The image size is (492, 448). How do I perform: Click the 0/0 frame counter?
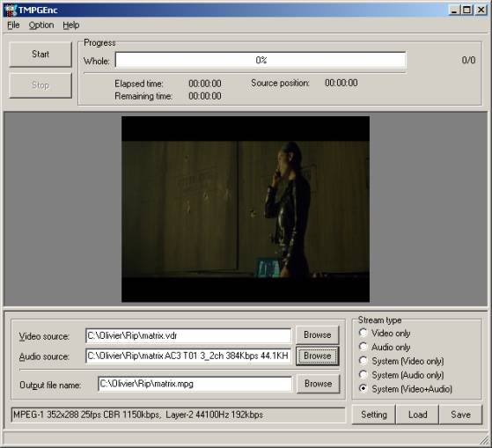pos(468,60)
